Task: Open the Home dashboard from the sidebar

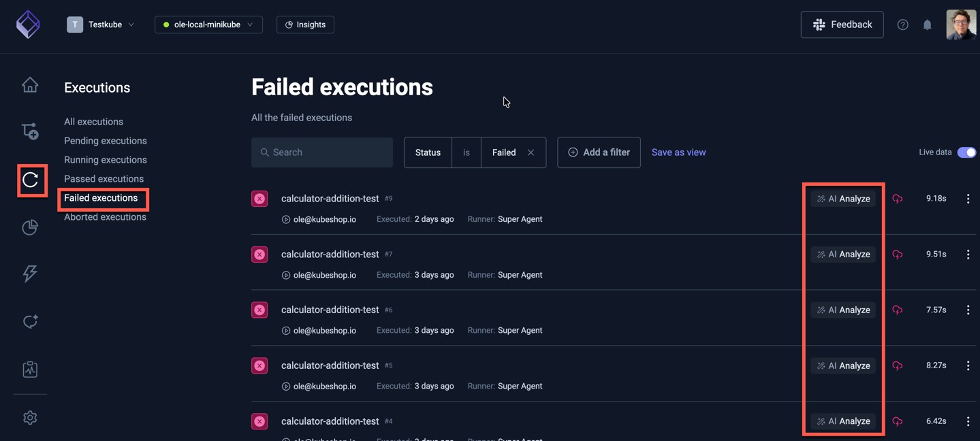Action: [30, 84]
